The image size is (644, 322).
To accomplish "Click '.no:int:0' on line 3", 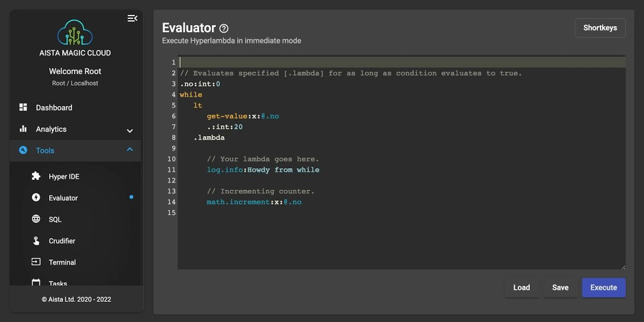I will 200,84.
